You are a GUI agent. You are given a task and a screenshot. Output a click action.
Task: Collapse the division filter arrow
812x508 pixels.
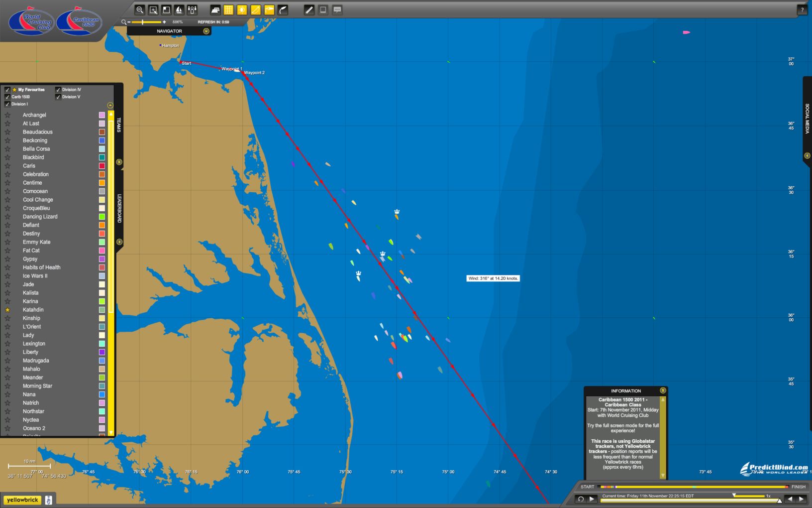point(110,105)
